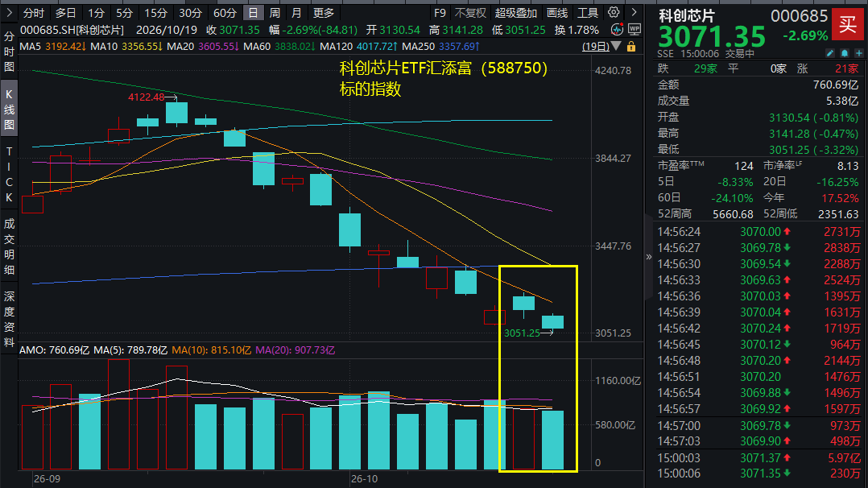Image resolution: width=868 pixels, height=488 pixels.
Task: Expand the top-left panel arrow
Action: click(x=9, y=12)
